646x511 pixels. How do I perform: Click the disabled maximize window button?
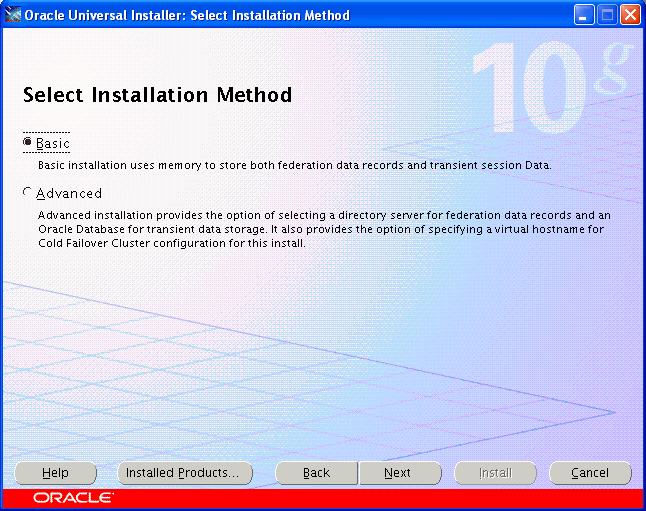pos(607,15)
